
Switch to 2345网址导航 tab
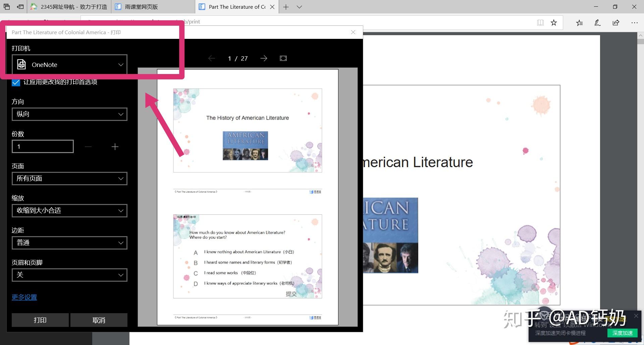coord(69,7)
